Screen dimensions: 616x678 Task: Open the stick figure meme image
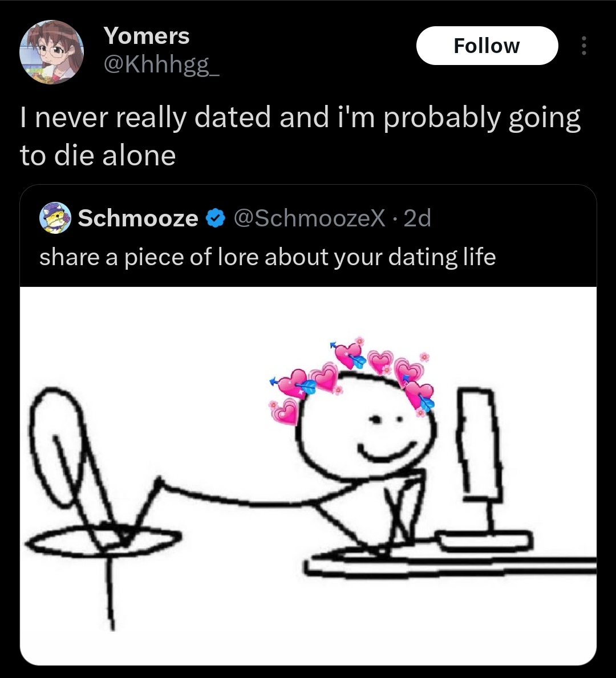(308, 476)
